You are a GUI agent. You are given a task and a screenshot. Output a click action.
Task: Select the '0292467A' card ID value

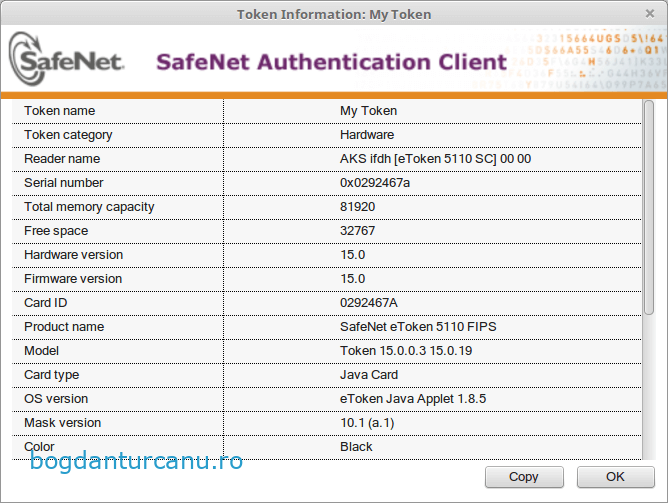[369, 303]
